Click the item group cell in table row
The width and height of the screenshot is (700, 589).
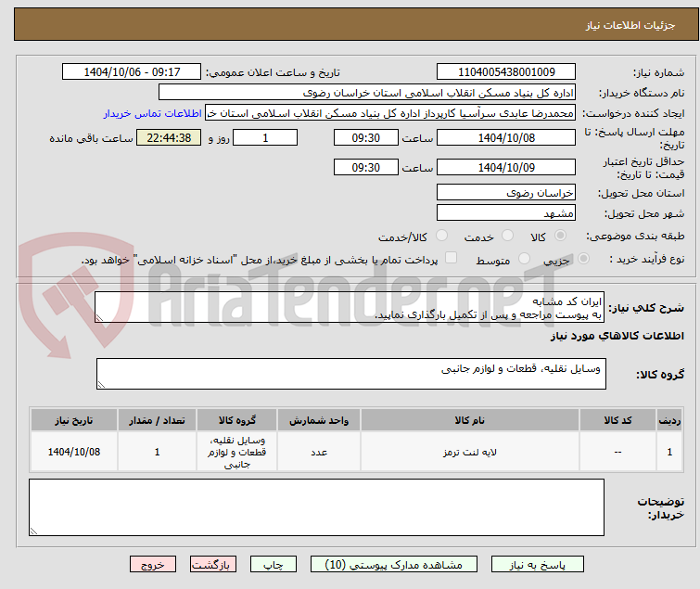(237, 452)
